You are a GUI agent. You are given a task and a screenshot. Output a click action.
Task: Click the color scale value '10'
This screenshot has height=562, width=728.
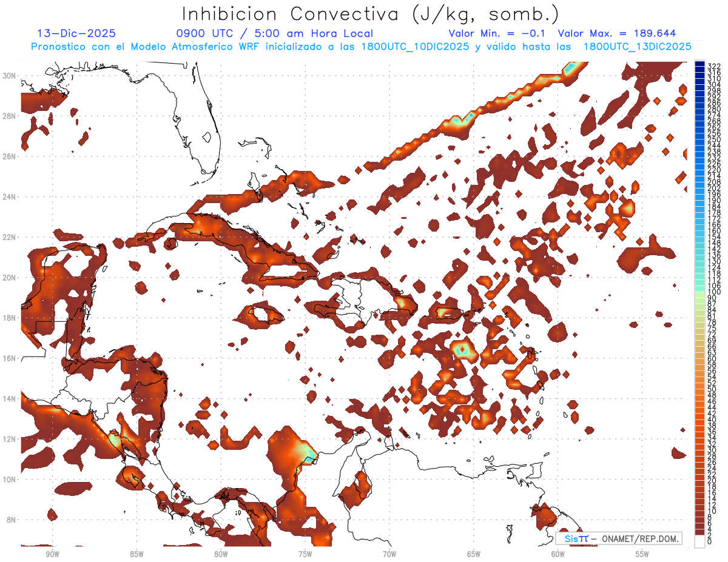click(712, 511)
